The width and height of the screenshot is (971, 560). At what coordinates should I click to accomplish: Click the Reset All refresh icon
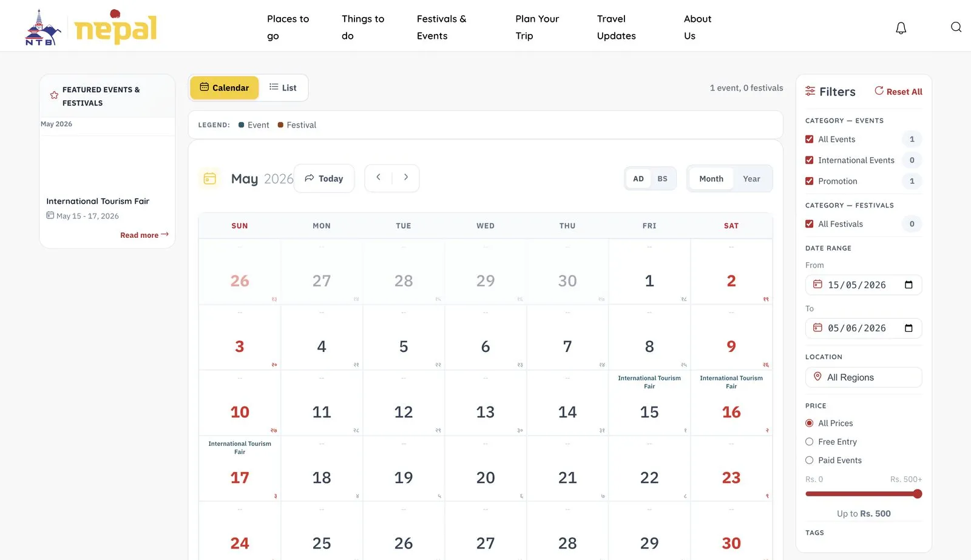879,91
